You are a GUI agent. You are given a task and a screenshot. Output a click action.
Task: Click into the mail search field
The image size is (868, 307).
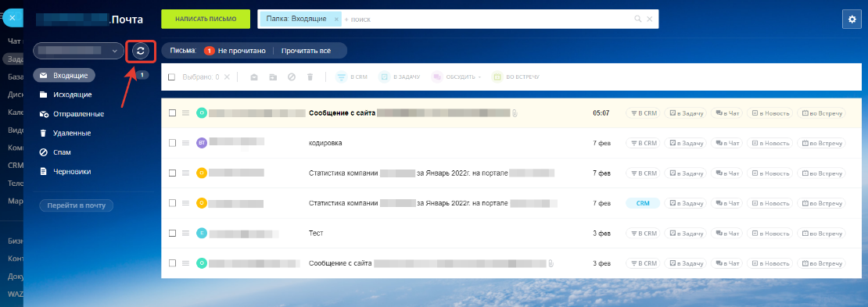pyautogui.click(x=487, y=19)
